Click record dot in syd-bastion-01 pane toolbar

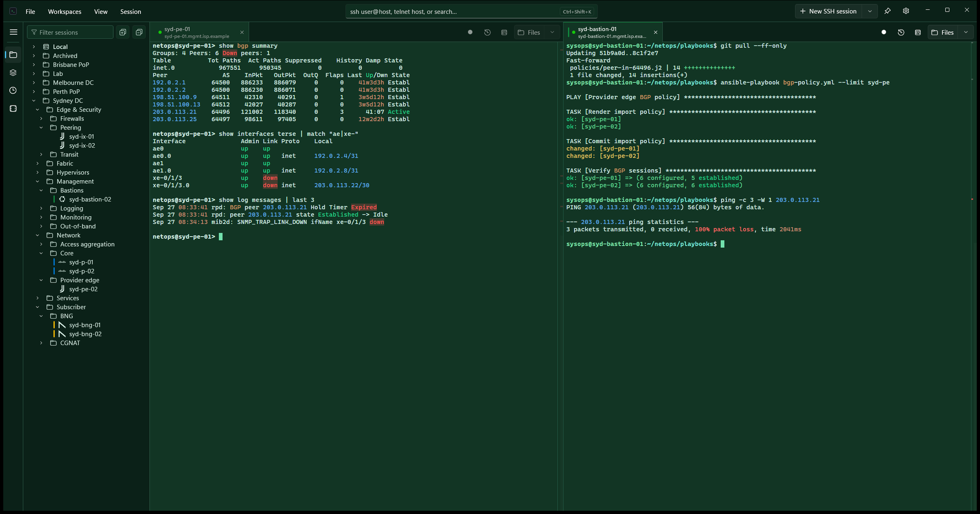click(884, 32)
